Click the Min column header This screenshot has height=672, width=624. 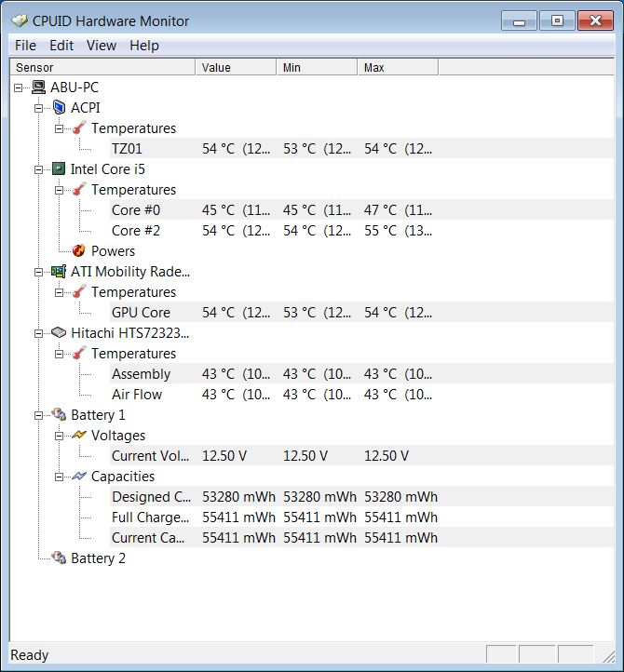pyautogui.click(x=317, y=67)
